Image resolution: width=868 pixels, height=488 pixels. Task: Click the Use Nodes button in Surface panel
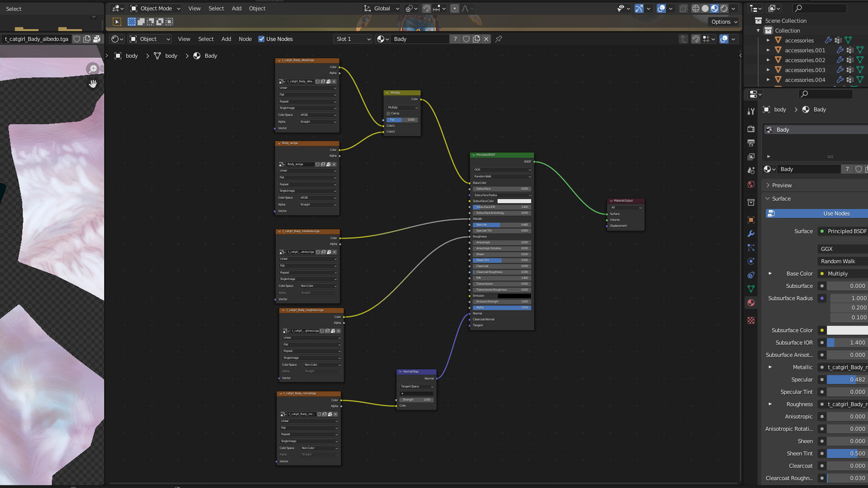pos(836,213)
